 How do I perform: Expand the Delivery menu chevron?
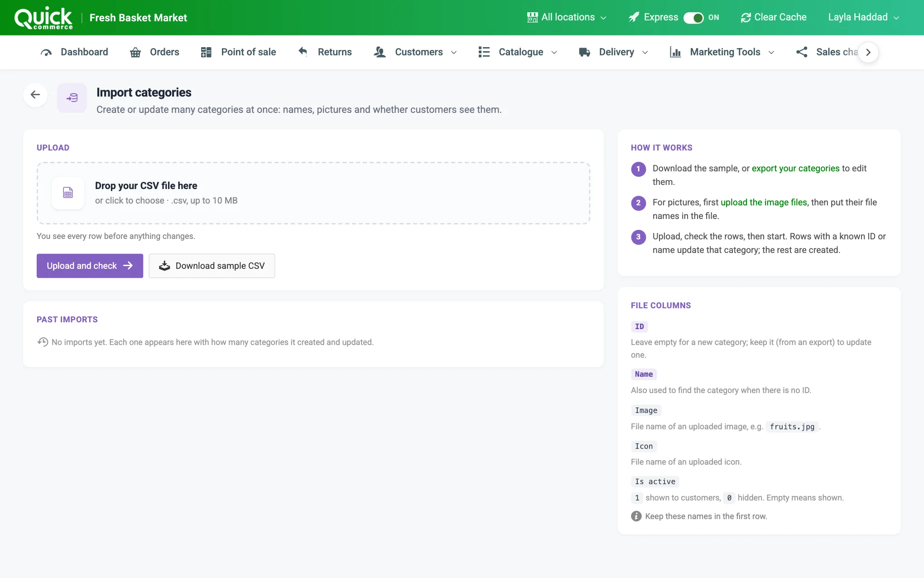point(645,53)
